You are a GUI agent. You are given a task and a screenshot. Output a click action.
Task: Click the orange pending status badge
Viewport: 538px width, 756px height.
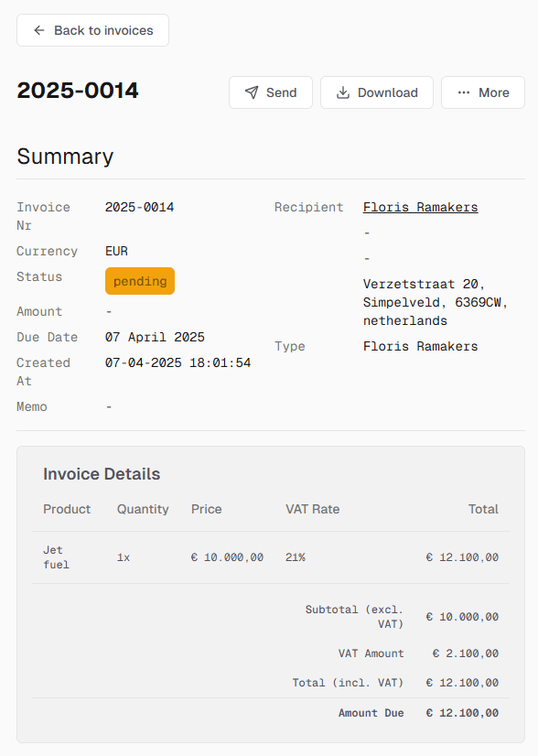(x=140, y=281)
